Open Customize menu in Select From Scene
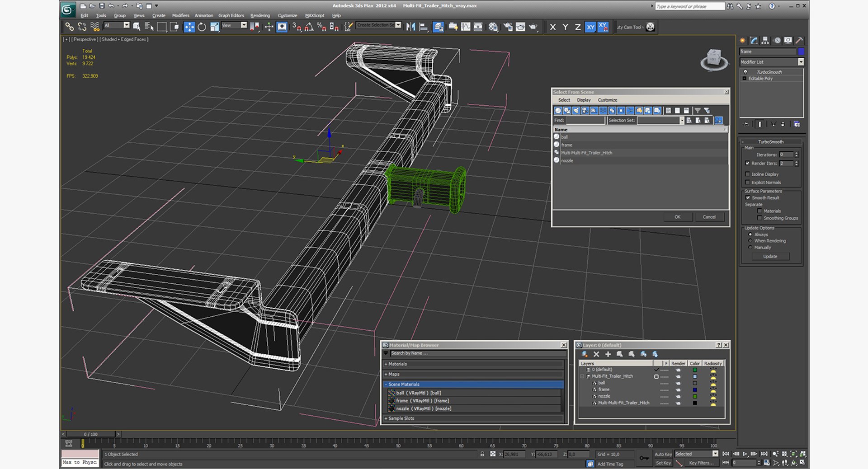Image resolution: width=868 pixels, height=469 pixels. point(607,100)
